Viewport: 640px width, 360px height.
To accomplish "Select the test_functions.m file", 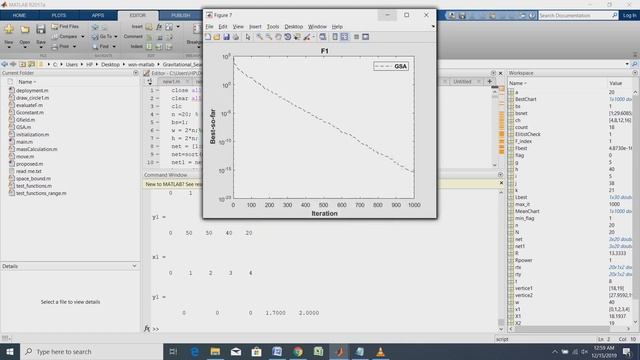I will (33, 186).
